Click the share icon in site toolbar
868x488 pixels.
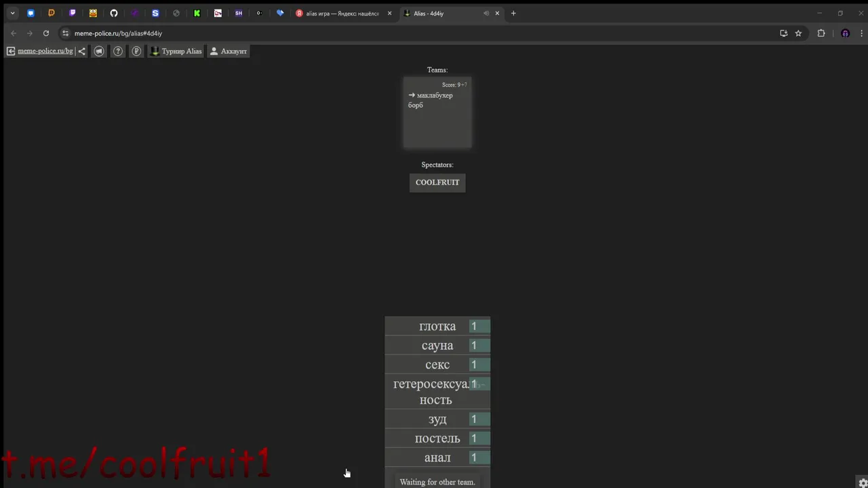[81, 51]
